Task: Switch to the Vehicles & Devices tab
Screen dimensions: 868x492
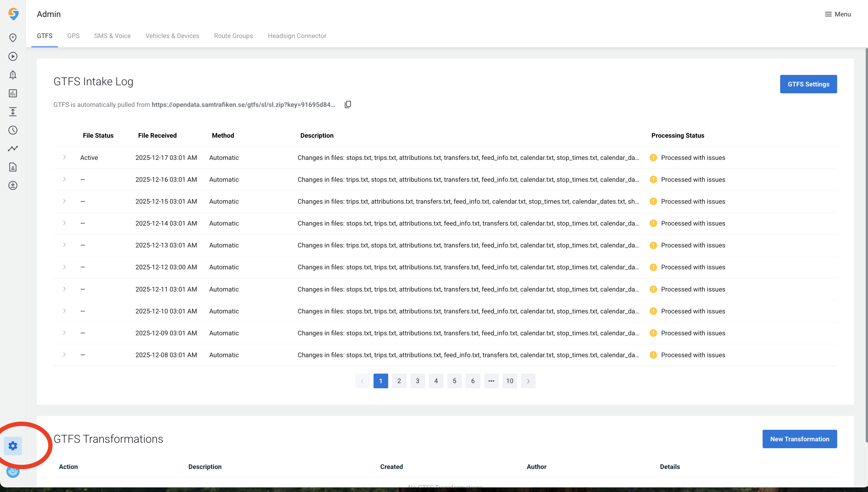Action: pos(172,36)
